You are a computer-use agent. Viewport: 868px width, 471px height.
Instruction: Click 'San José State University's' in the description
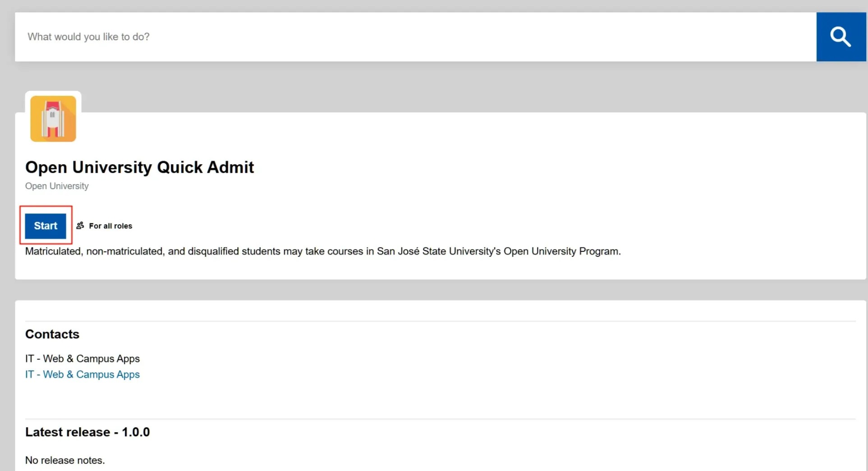click(x=438, y=251)
